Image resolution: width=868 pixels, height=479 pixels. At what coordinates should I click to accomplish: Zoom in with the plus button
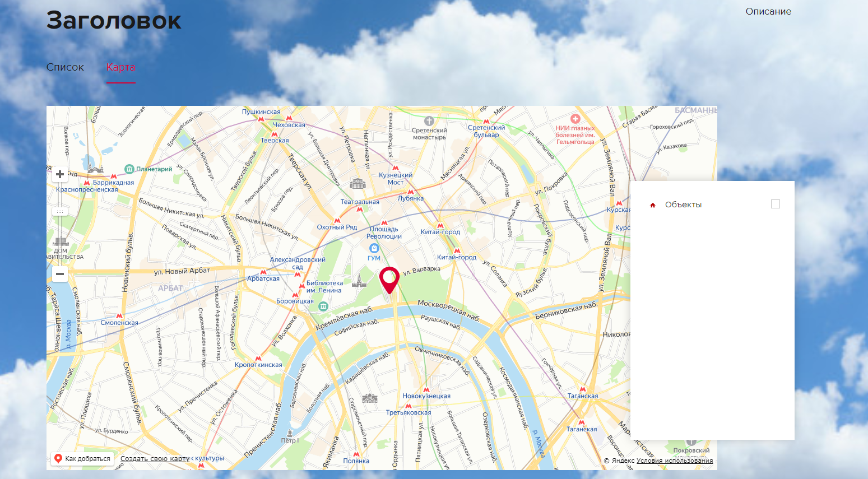(60, 174)
